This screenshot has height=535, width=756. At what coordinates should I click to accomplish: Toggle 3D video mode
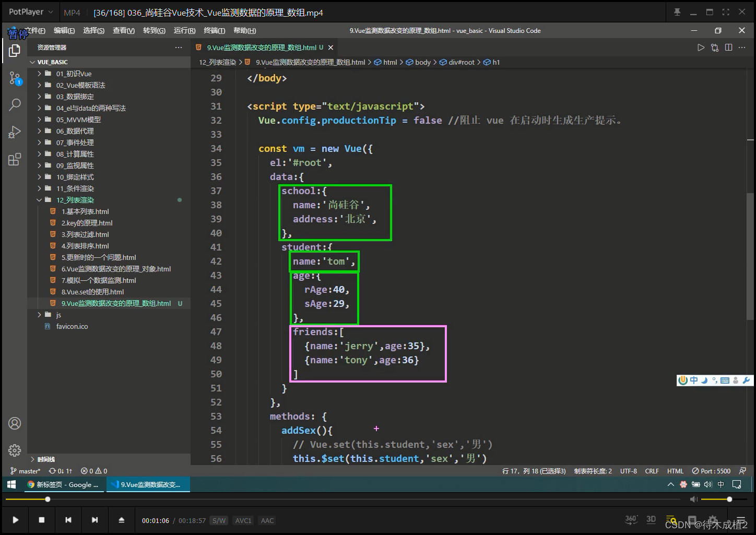click(x=651, y=519)
